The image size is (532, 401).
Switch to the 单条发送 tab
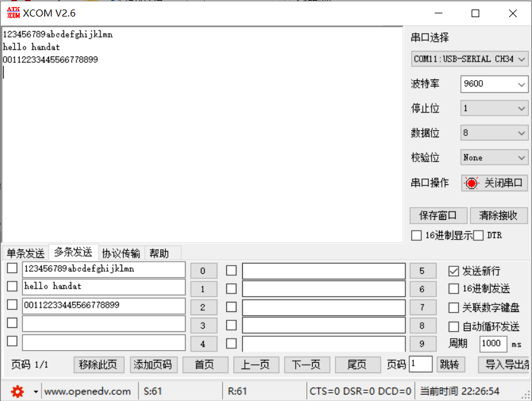[x=25, y=254]
